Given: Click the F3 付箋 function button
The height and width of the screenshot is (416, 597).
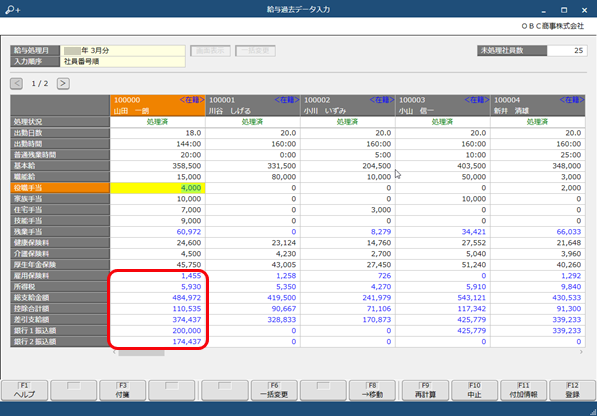Looking at the screenshot, I should coord(123,390).
